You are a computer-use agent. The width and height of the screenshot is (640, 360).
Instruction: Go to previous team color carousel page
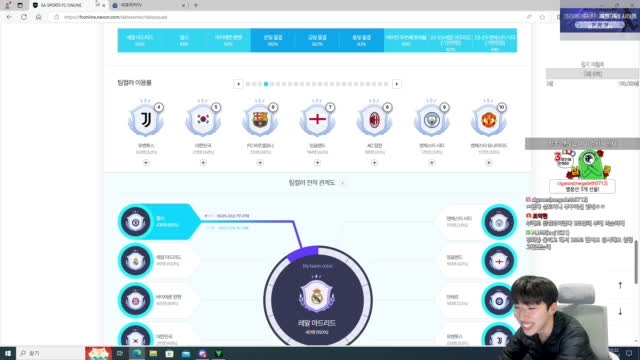pos(238,84)
